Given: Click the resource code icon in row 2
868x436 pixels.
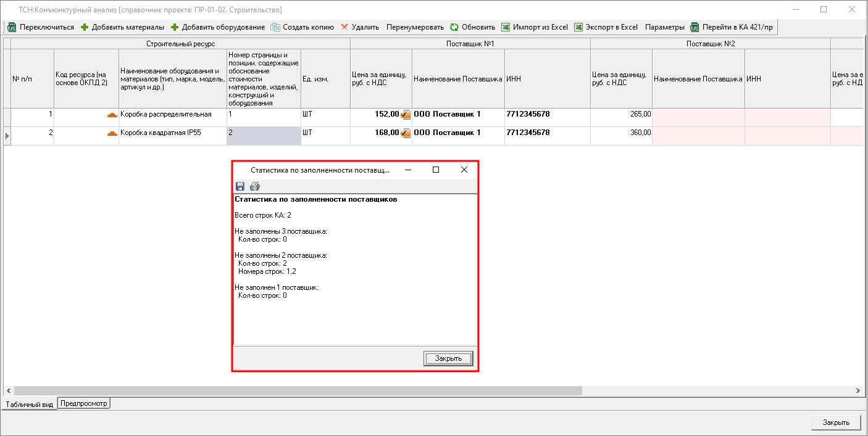Looking at the screenshot, I should click(x=112, y=133).
